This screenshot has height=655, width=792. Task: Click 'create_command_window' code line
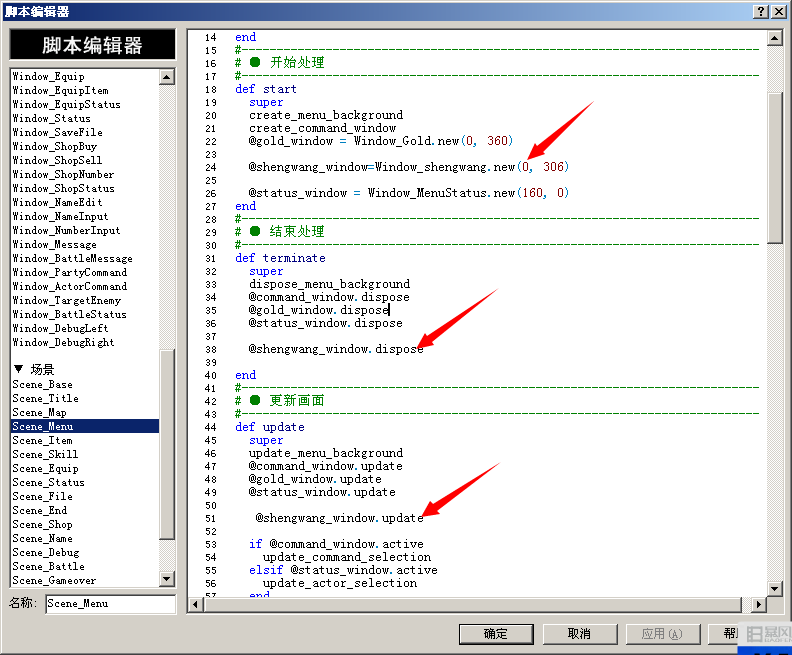322,128
